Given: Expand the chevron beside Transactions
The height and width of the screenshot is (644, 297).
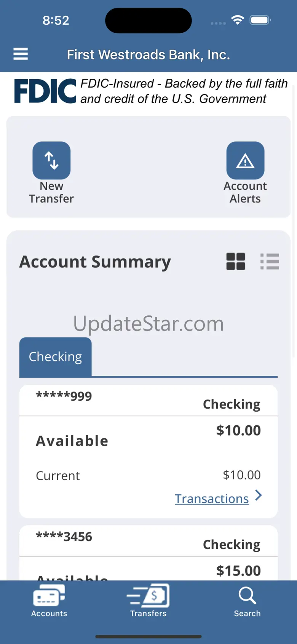Looking at the screenshot, I should click(259, 495).
